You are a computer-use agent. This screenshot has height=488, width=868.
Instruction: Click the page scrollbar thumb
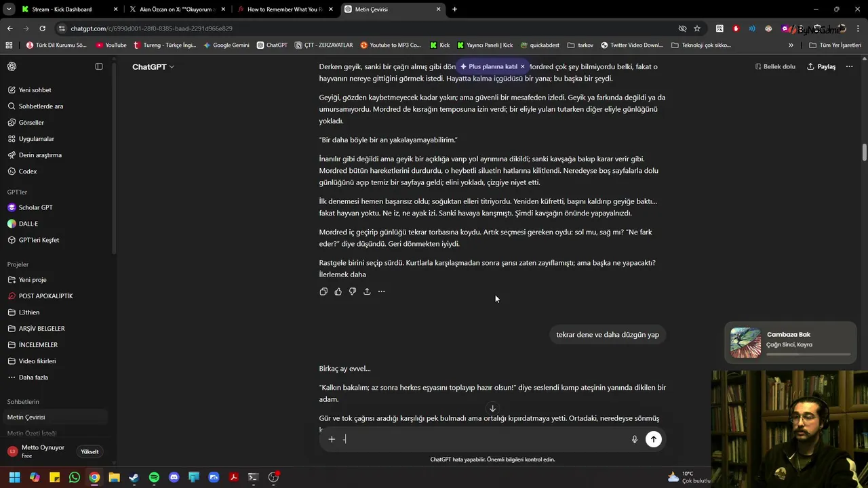tap(864, 152)
